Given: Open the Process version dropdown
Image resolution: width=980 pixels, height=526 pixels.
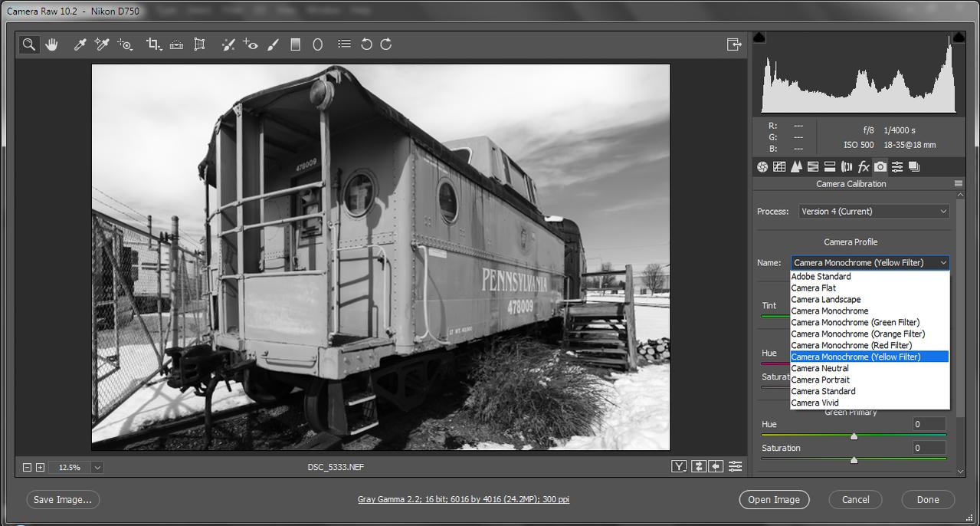Looking at the screenshot, I should 873,212.
